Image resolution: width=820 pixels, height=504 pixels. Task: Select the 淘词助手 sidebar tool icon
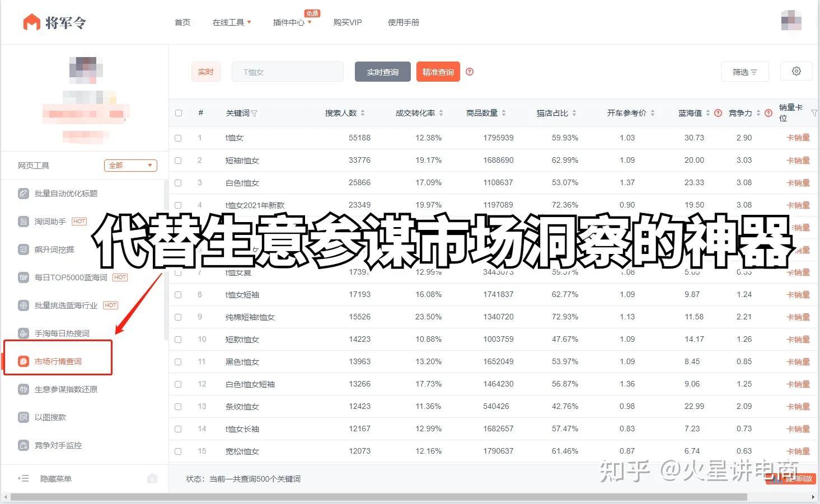(23, 222)
